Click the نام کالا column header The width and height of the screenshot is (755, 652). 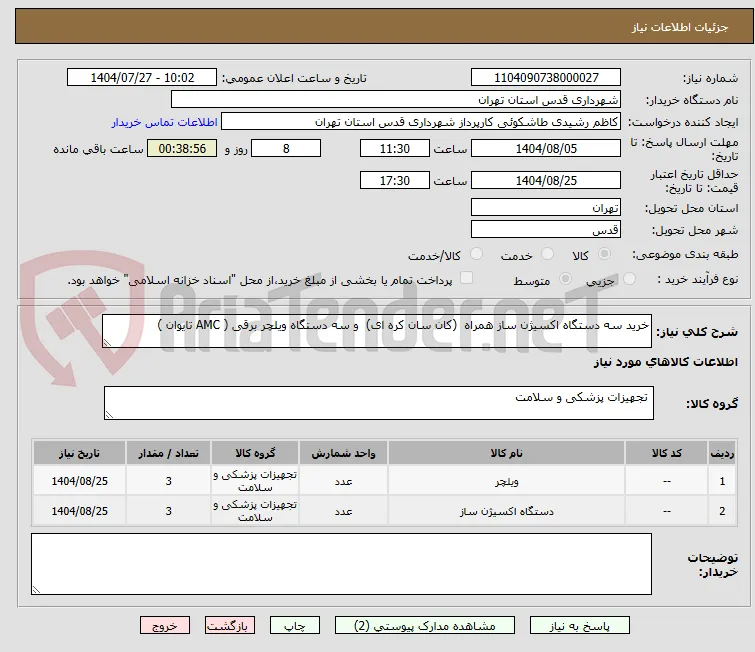coord(507,453)
